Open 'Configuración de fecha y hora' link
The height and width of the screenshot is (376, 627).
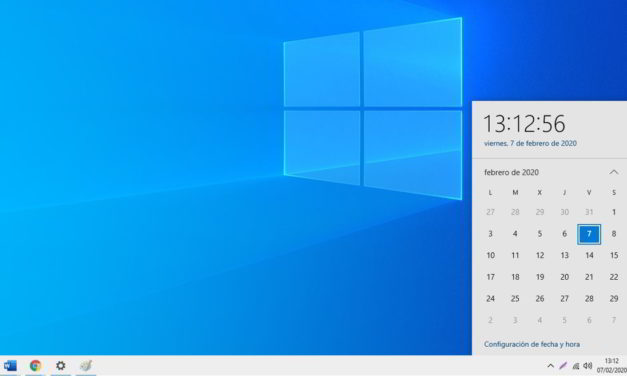[531, 344]
